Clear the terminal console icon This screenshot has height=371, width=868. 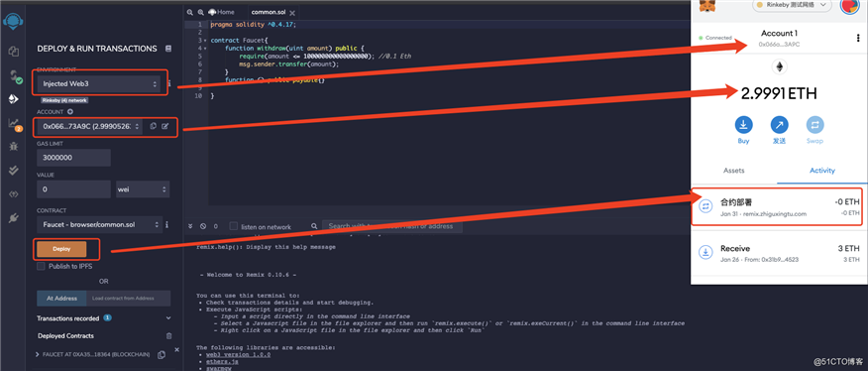click(x=203, y=226)
